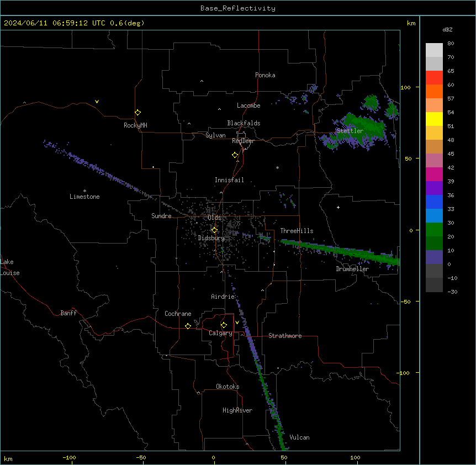Image resolution: width=476 pixels, height=465 pixels.
Task: Click the yellow diamond marker south of RedDeer
Action: click(x=235, y=155)
